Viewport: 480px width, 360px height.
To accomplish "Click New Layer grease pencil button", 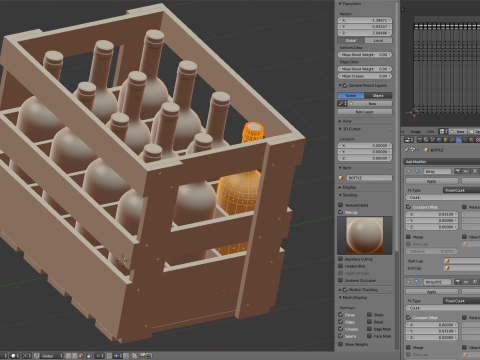I will (365, 112).
